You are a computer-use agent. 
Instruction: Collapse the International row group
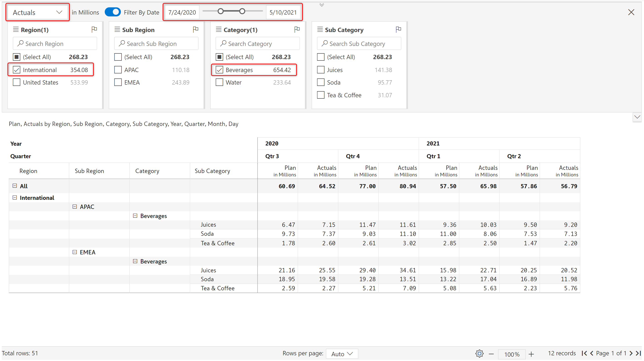click(x=15, y=198)
